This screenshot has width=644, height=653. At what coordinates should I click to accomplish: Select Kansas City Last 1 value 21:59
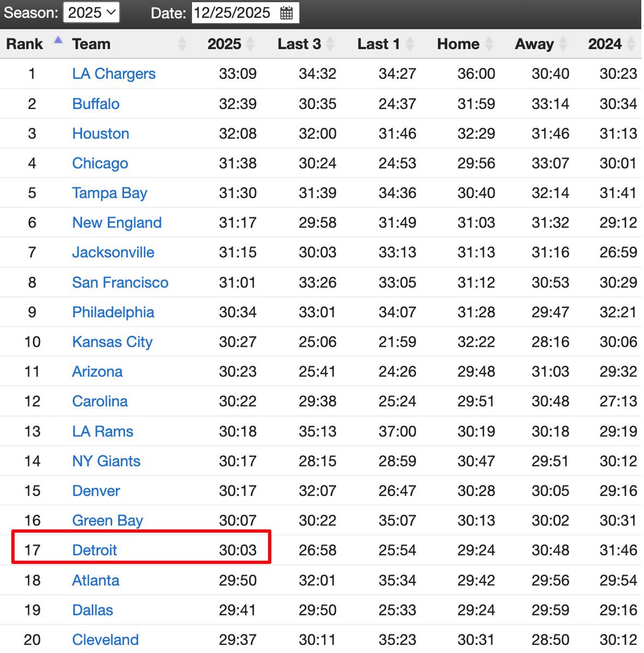tap(397, 342)
